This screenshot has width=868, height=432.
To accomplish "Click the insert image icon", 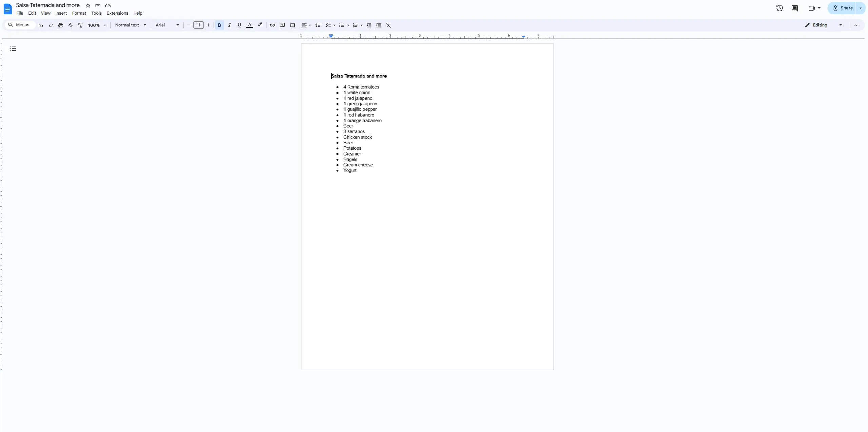I will (x=292, y=25).
